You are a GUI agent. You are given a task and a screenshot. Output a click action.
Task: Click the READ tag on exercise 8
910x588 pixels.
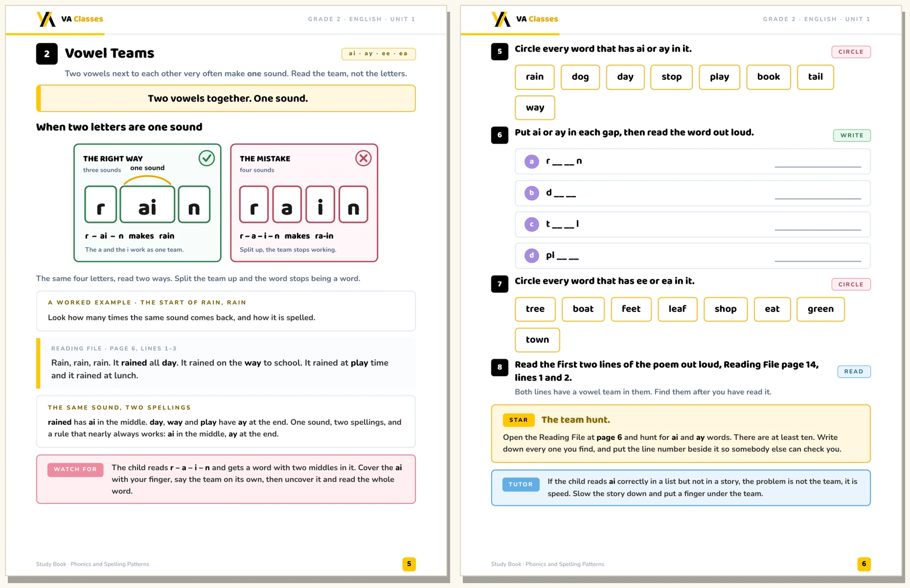(854, 372)
